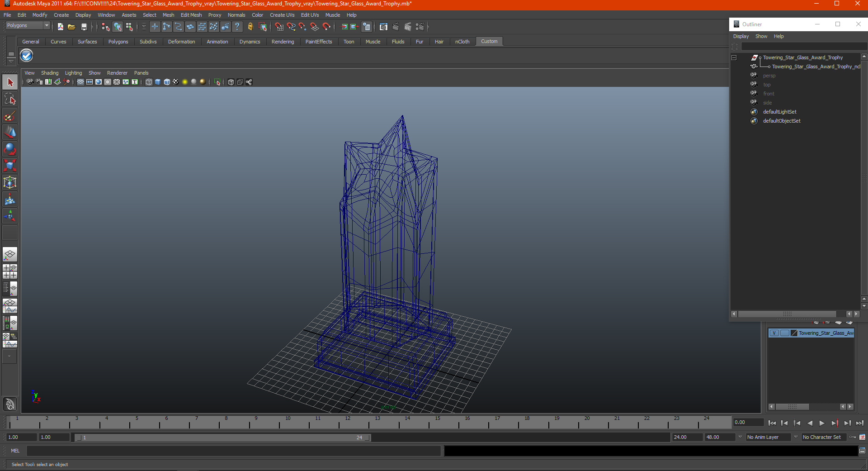Click the Select by object type icon
The width and height of the screenshot is (868, 471).
(118, 27)
